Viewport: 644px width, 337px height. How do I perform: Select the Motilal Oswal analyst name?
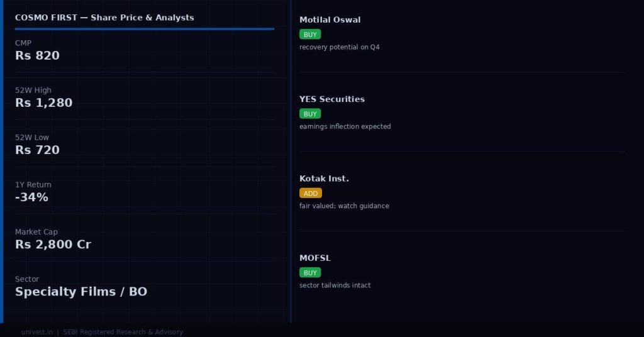(x=330, y=19)
